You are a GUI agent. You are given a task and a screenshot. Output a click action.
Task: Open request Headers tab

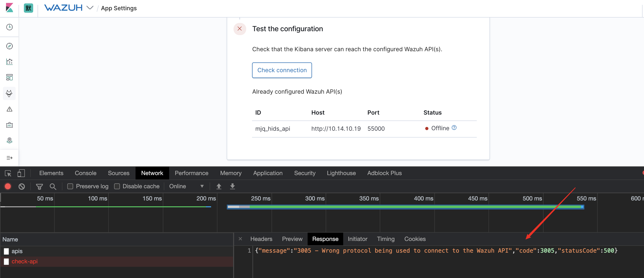tap(261, 239)
